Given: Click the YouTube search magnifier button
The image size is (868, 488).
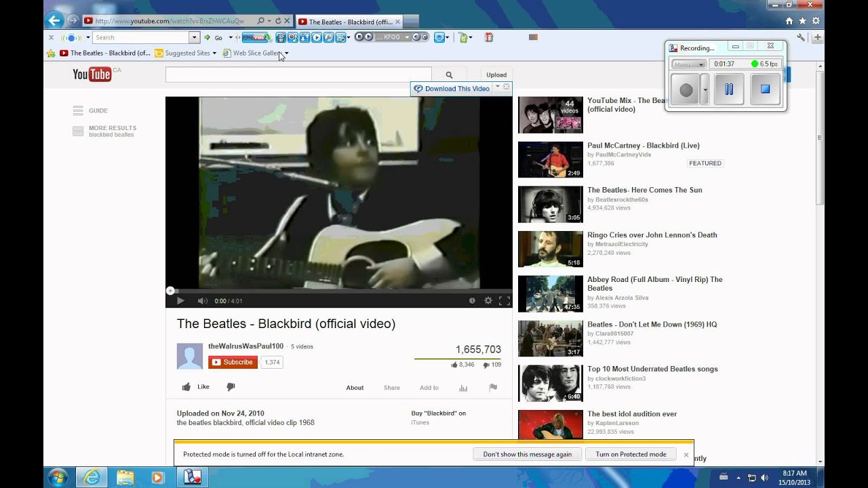Looking at the screenshot, I should (x=449, y=75).
